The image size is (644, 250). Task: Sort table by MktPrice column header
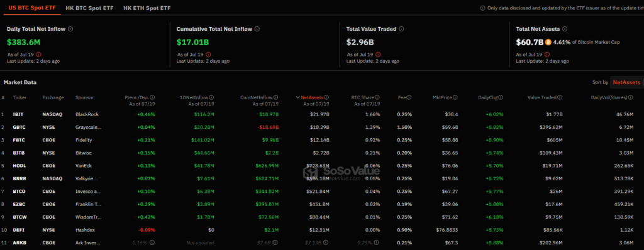pos(442,98)
